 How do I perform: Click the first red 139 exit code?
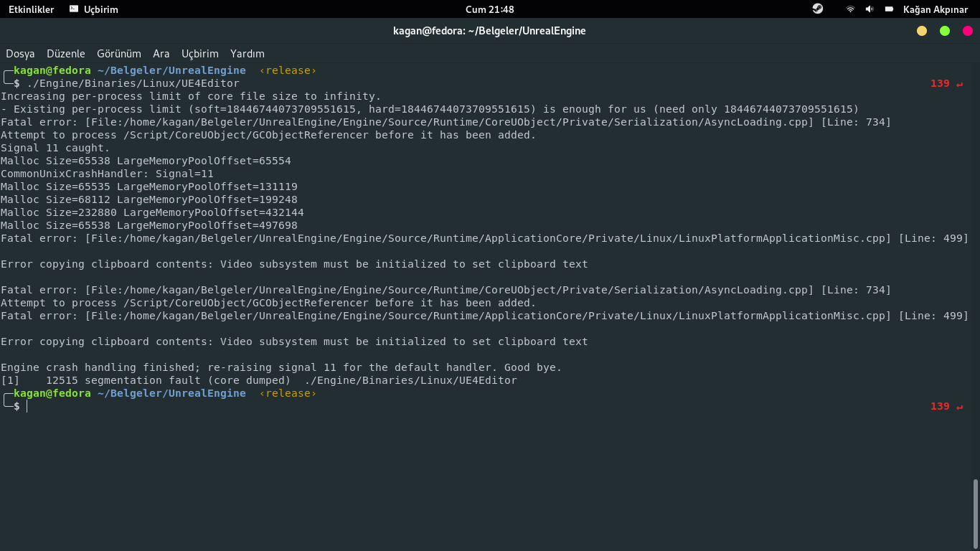point(940,83)
